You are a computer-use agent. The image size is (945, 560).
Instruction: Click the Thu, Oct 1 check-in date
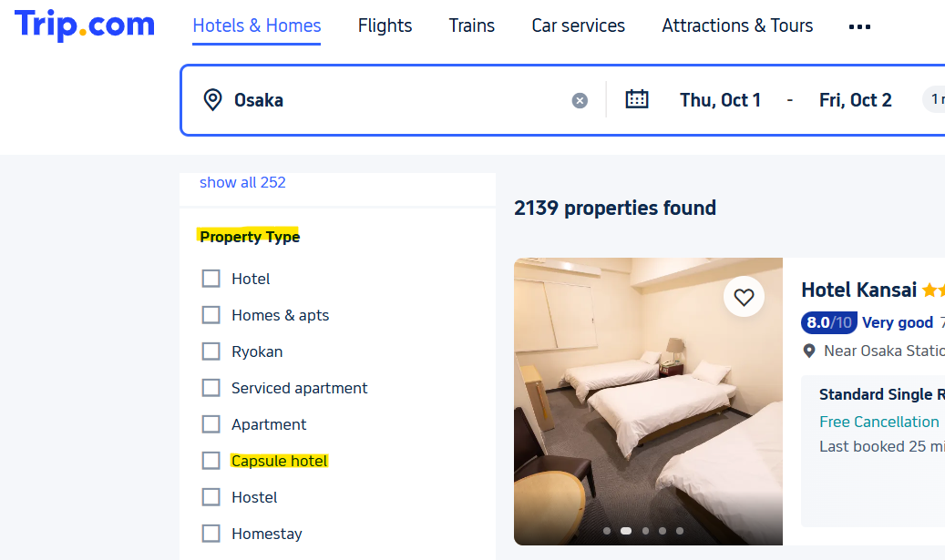pyautogui.click(x=720, y=100)
